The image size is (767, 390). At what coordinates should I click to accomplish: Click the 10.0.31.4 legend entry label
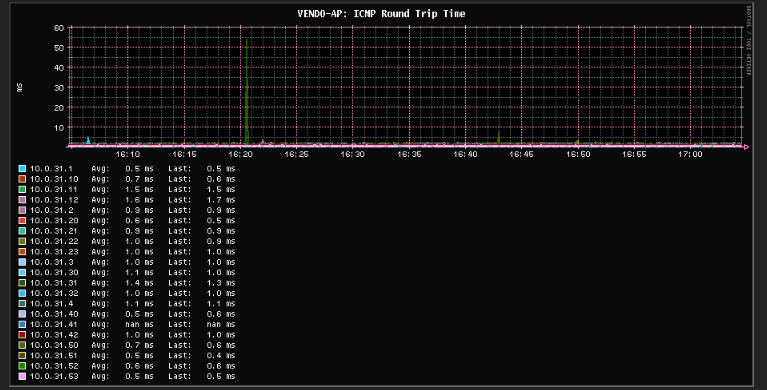pyautogui.click(x=51, y=303)
